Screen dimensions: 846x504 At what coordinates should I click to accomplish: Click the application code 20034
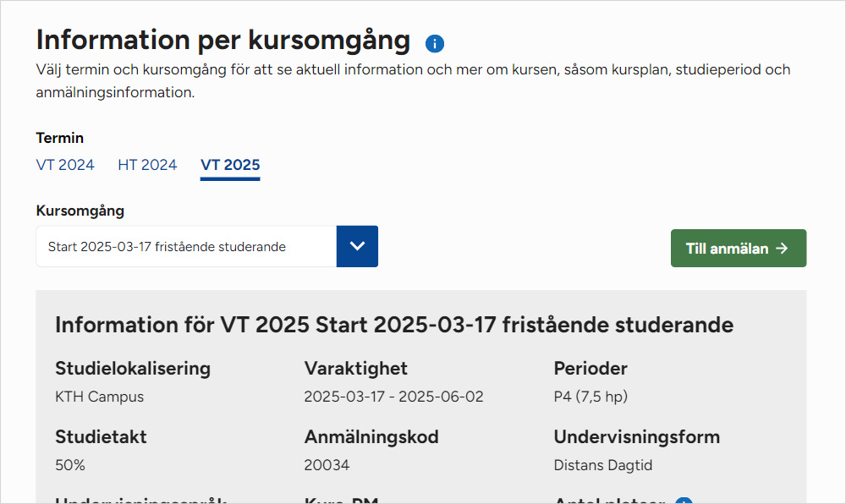coord(327,465)
